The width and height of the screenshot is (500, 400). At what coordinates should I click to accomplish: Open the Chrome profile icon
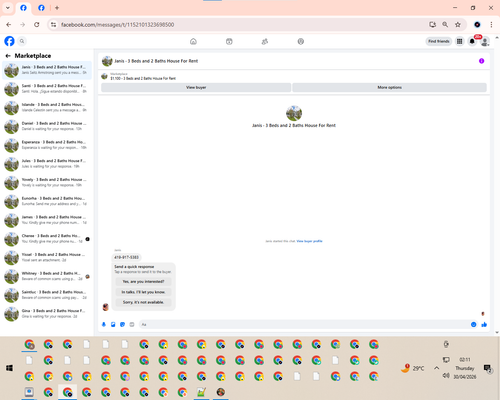click(x=477, y=25)
